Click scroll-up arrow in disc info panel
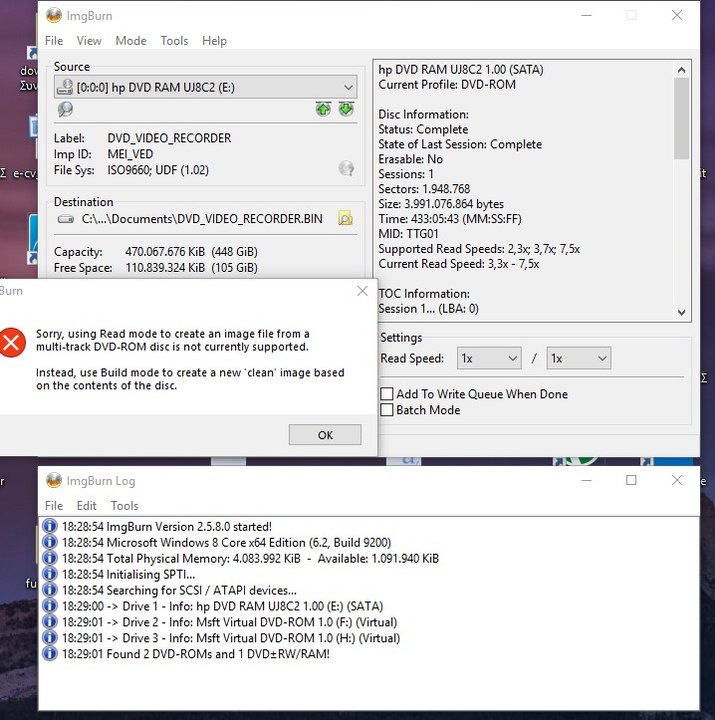The height and width of the screenshot is (720, 715). [x=681, y=70]
